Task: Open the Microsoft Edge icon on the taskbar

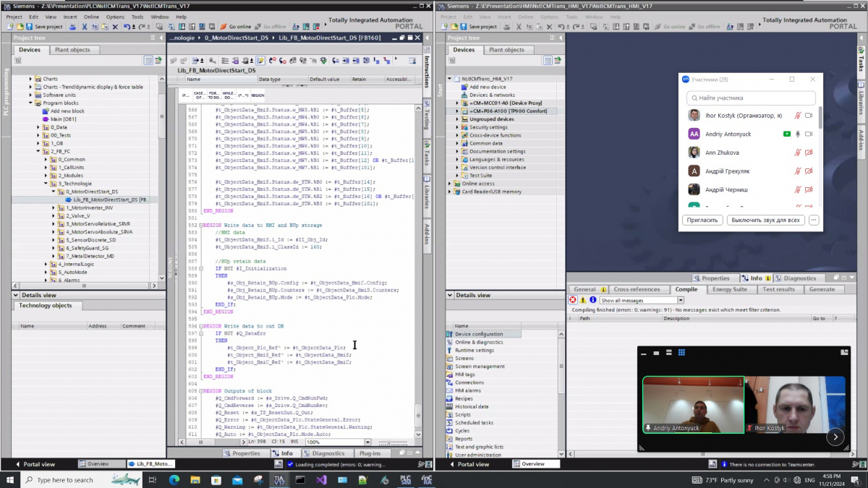Action: (x=174, y=479)
